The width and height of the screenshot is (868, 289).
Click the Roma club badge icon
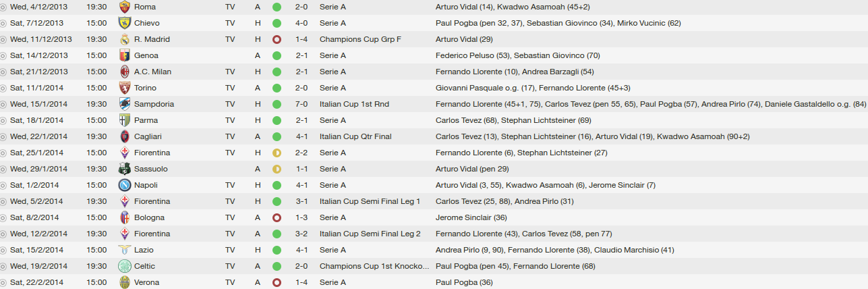(x=124, y=7)
